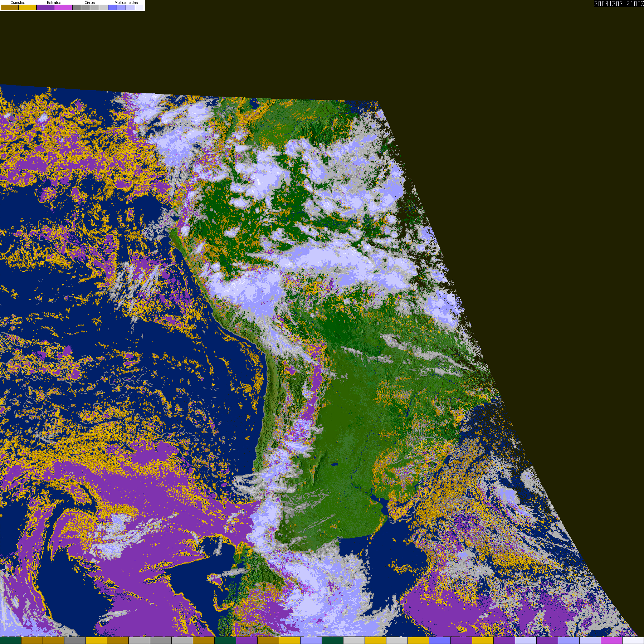
Task: Select the dark brown Cúmulos swatch
Action: (10, 7)
